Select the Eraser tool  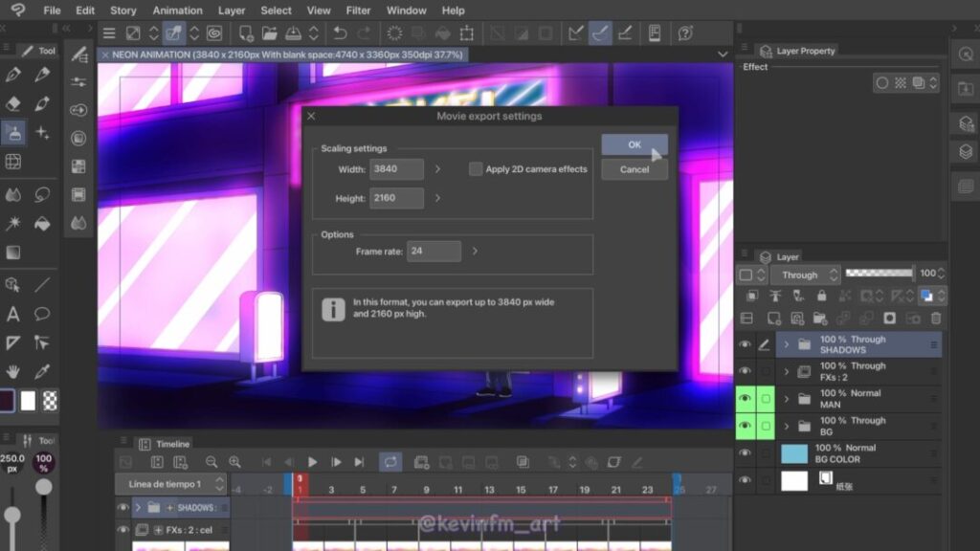(x=13, y=103)
